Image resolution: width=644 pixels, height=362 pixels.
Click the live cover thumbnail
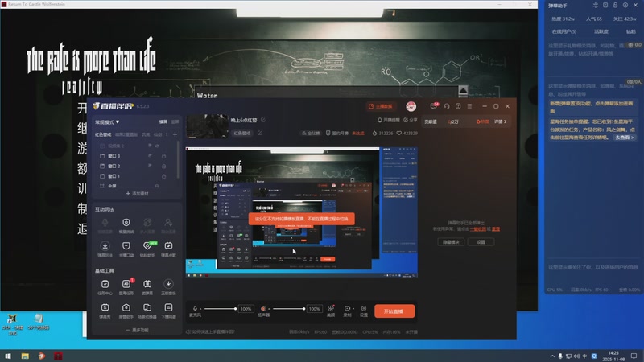(208, 126)
